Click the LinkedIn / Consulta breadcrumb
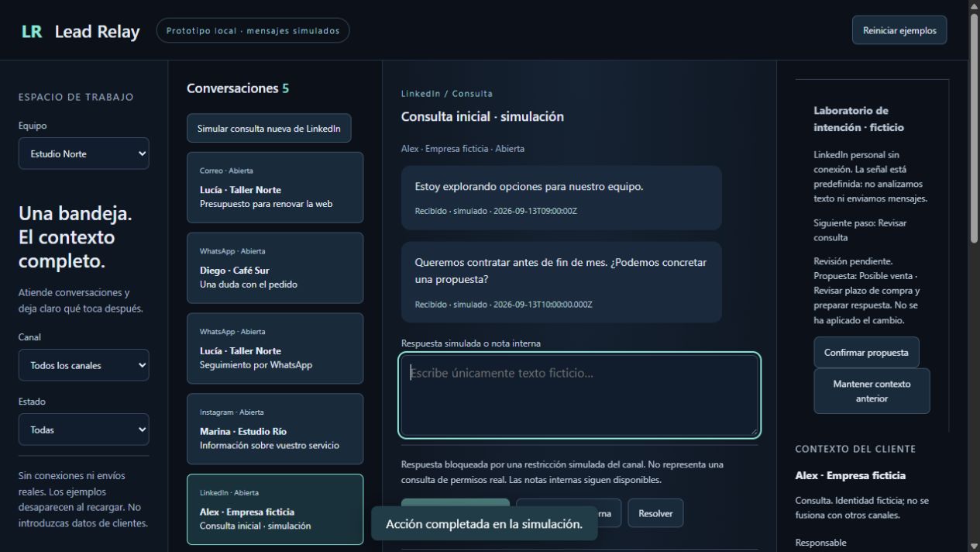This screenshot has width=980, height=552. click(446, 94)
